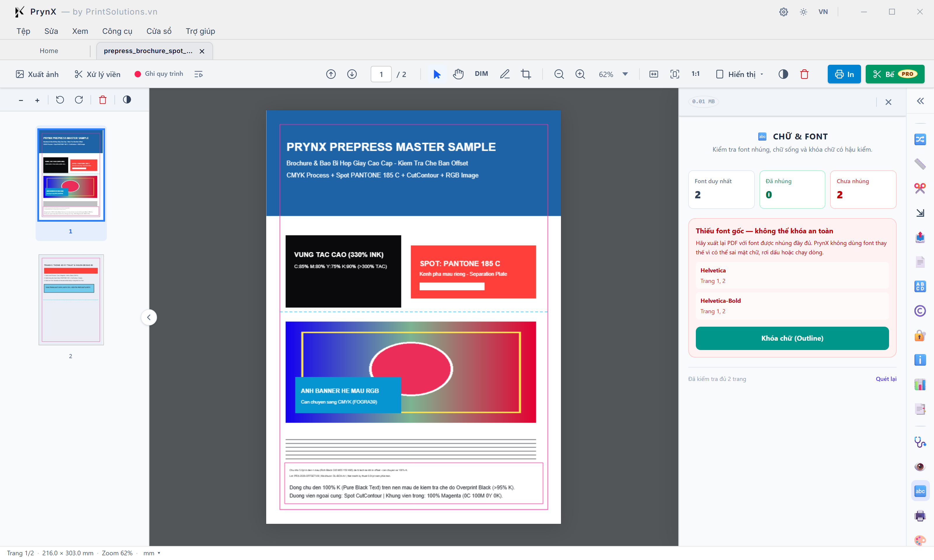The image size is (934, 560).
Task: Click the page number input field
Action: pos(381,74)
